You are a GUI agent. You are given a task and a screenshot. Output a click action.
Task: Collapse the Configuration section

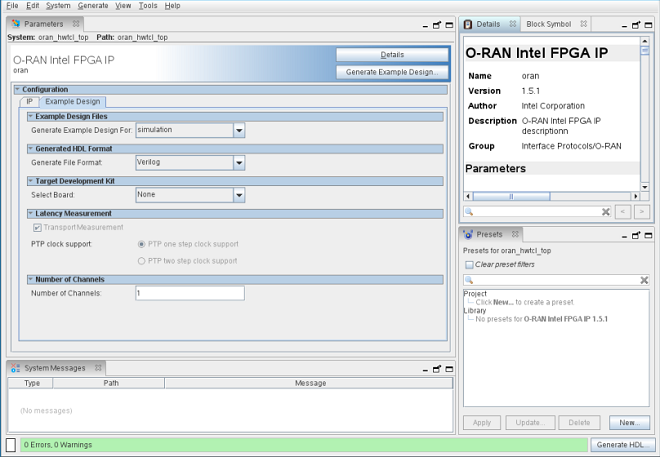(18, 89)
